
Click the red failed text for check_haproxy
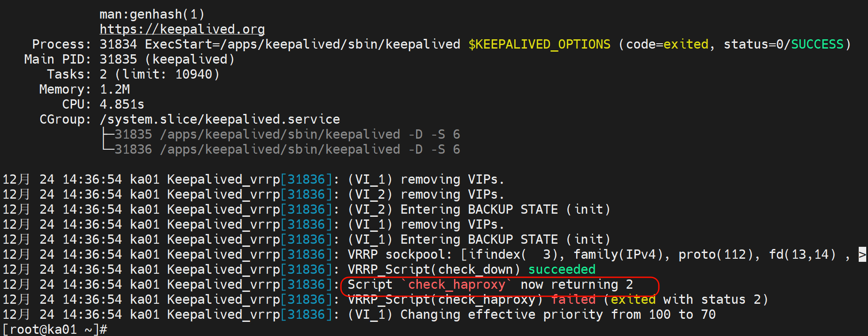click(573, 299)
